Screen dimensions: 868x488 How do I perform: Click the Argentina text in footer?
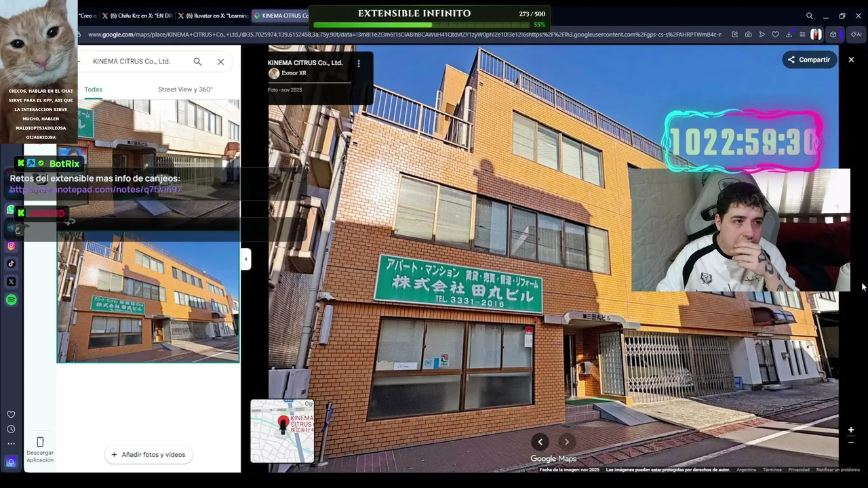point(746,470)
